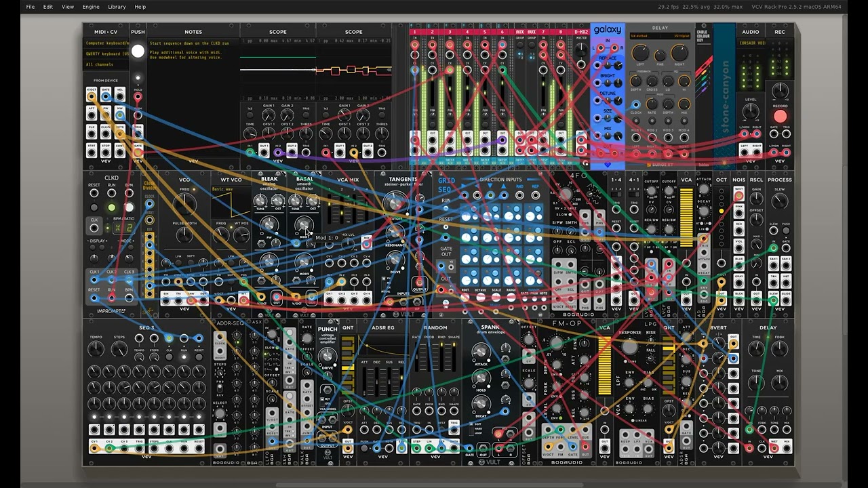Click HOLD jack on PUSH module
This screenshot has width=868, height=488.
point(138,96)
